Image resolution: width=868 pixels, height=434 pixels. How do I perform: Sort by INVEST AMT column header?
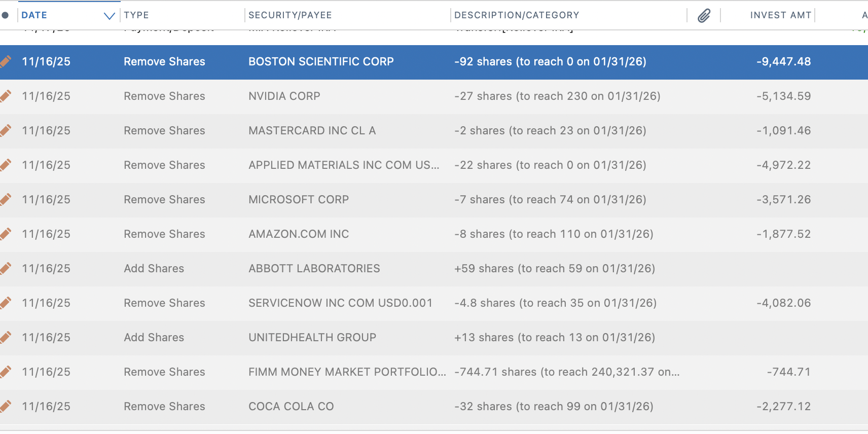(x=781, y=15)
